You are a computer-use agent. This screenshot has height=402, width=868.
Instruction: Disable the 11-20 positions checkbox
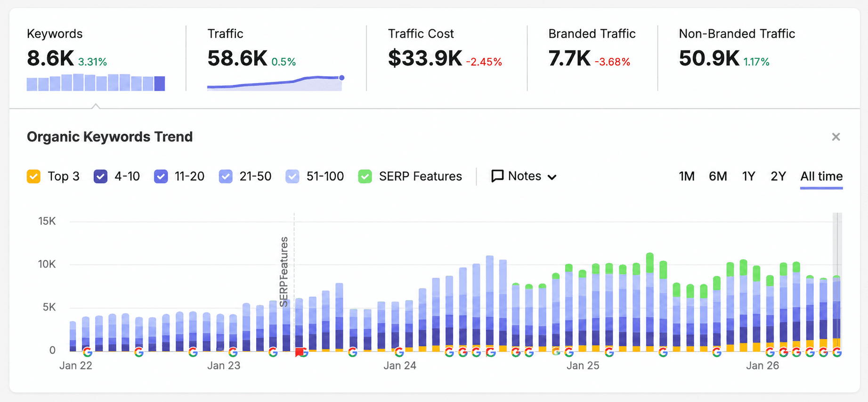[x=161, y=177]
